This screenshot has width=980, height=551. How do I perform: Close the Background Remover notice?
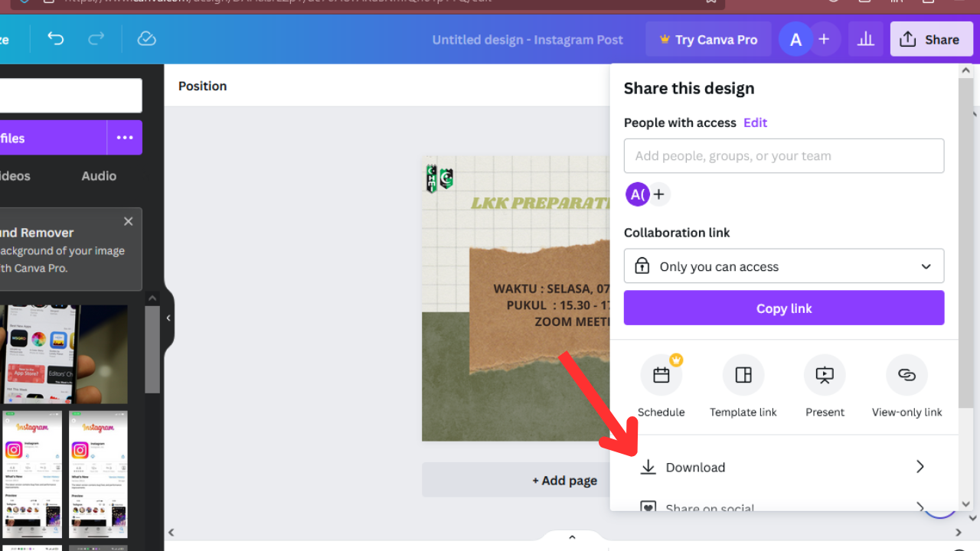[x=128, y=221]
